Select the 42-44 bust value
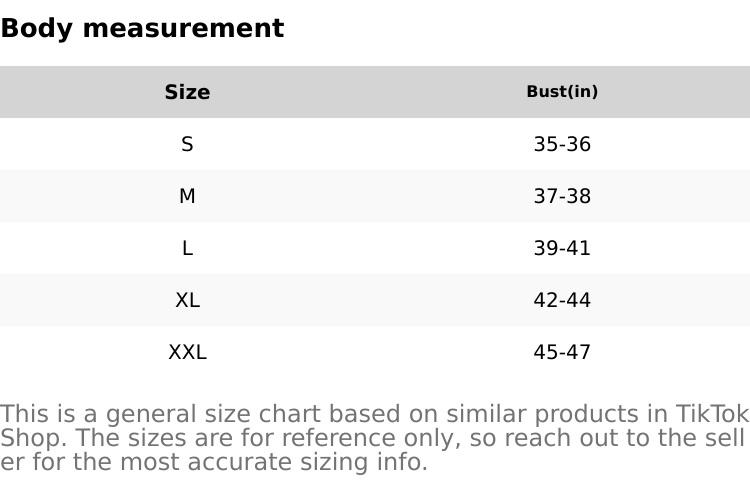The height and width of the screenshot is (498, 750). click(562, 300)
